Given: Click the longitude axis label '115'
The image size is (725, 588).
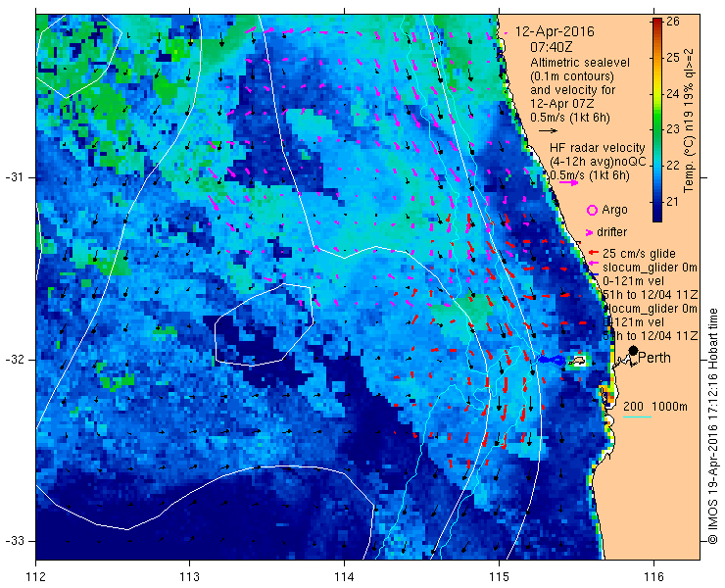Looking at the screenshot, I should point(499,577).
